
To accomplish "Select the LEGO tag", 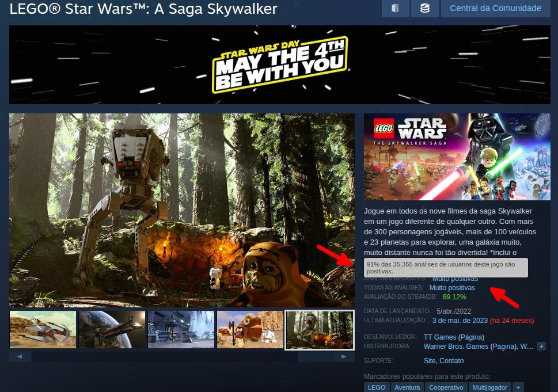I will coord(377,387).
